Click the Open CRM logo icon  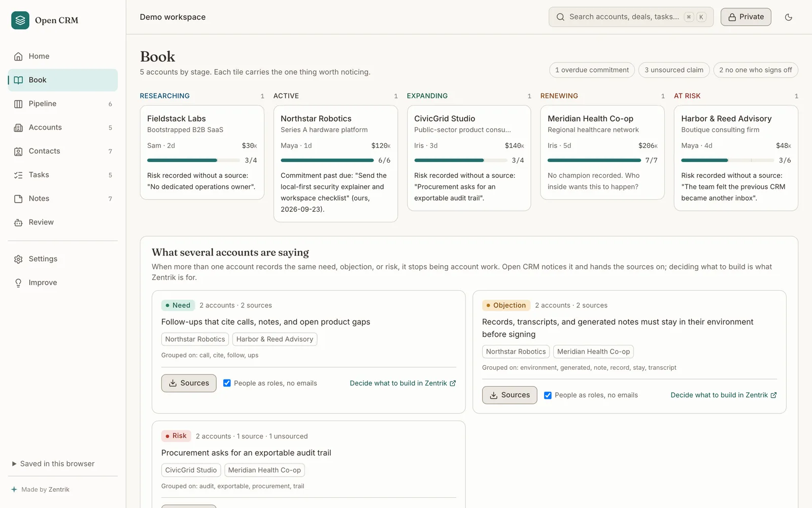pyautogui.click(x=20, y=20)
